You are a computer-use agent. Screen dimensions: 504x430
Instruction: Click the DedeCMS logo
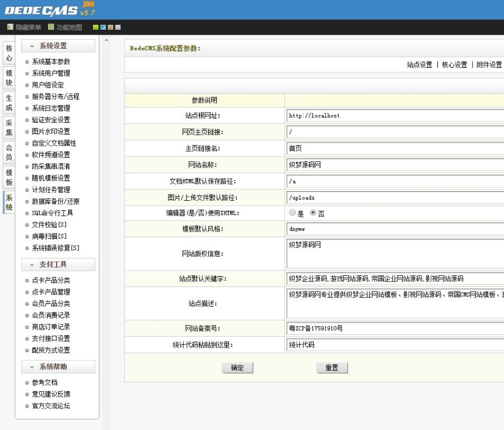tap(50, 10)
